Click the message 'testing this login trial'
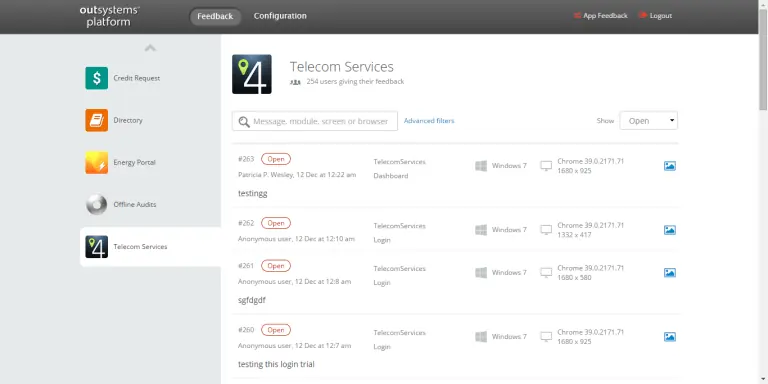This screenshot has height=384, width=768. [276, 364]
